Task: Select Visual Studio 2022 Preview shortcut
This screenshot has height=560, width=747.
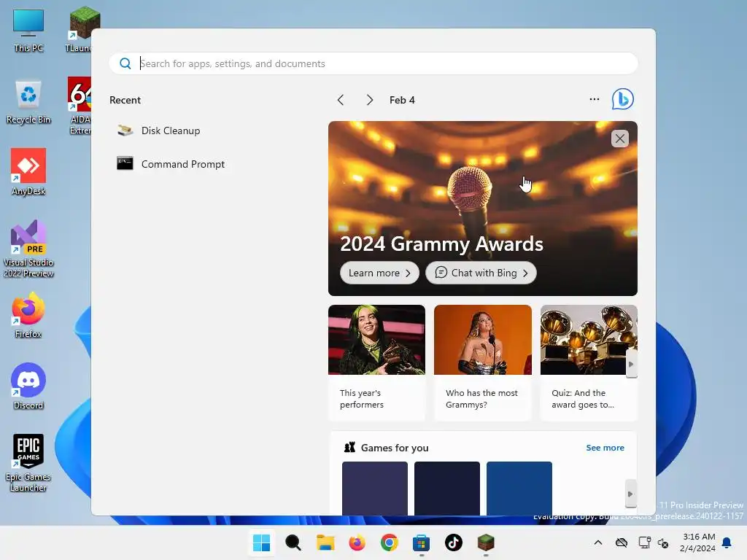Action: click(x=28, y=249)
